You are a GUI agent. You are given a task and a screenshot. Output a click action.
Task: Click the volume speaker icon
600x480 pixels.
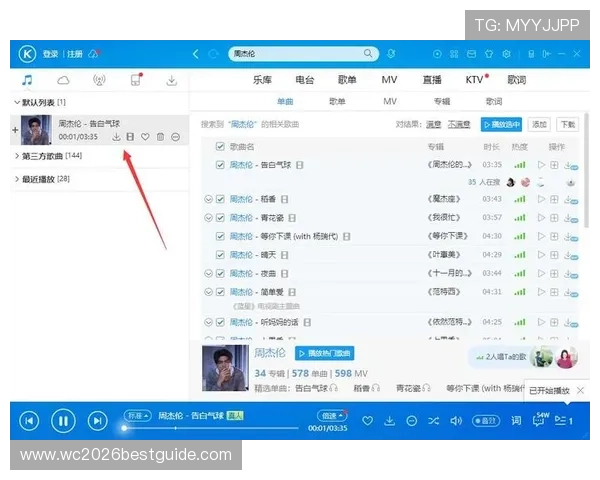point(456,421)
